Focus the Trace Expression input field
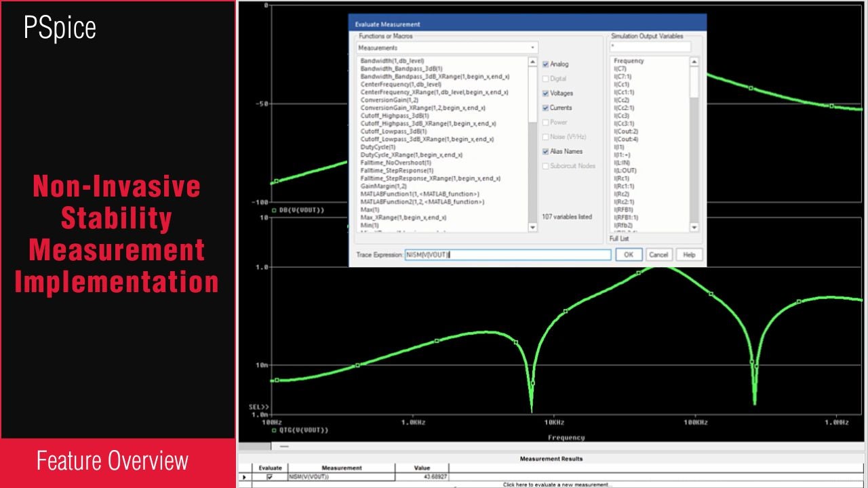 [x=508, y=255]
